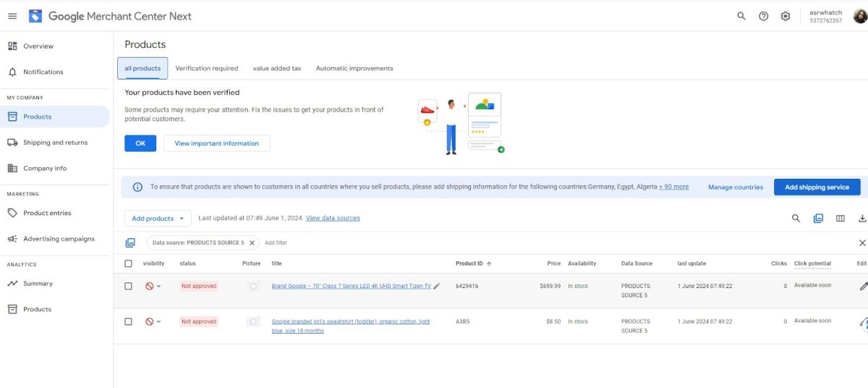Click picture thumbnail for product A3B5

tap(253, 321)
